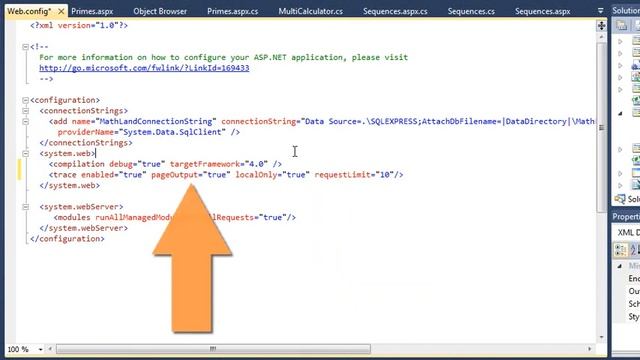Viewport: 640px width, 360px height.
Task: Open the MultiCalculator.cs tab
Action: coord(311,11)
